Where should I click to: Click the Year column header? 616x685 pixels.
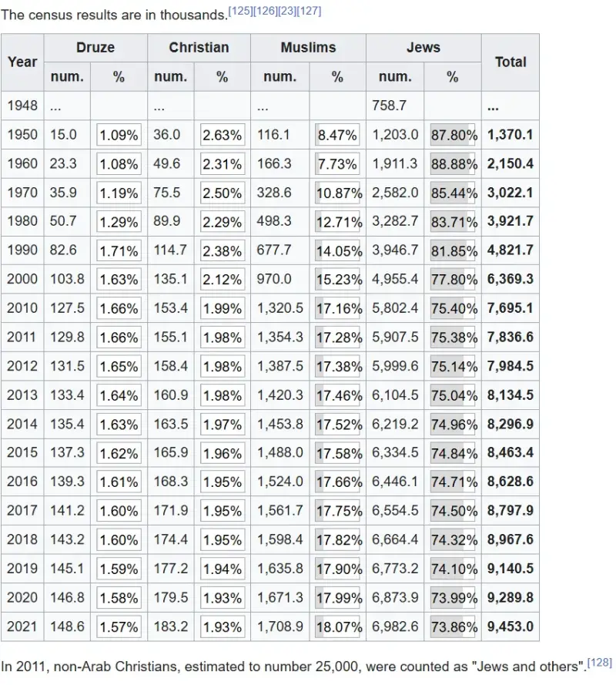22,62
